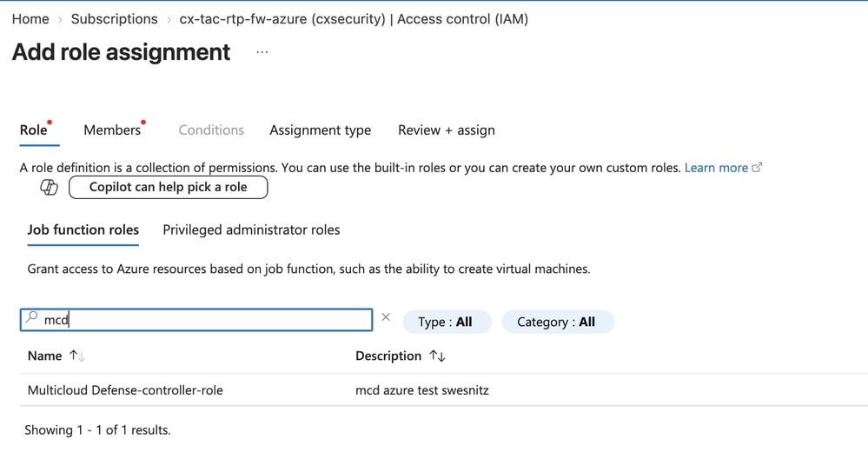Clear the role search with X icon
The height and width of the screenshot is (459, 868).
pos(386,317)
